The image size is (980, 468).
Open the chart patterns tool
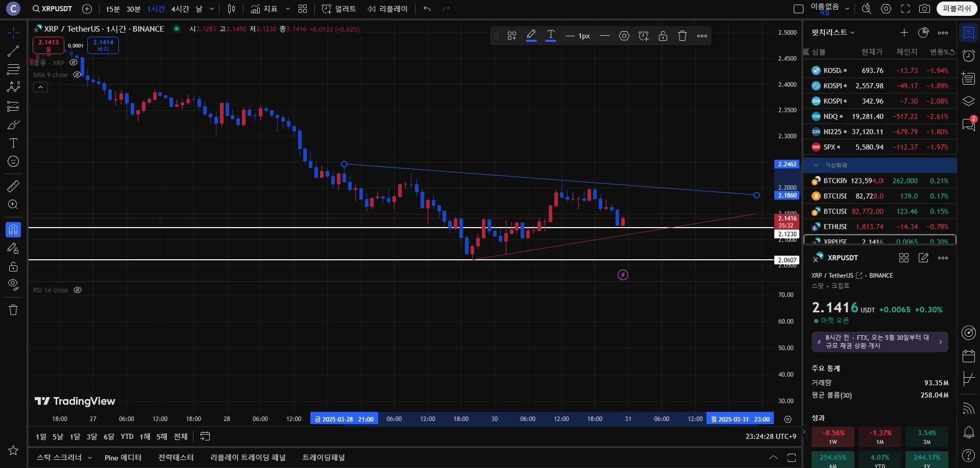tap(13, 88)
